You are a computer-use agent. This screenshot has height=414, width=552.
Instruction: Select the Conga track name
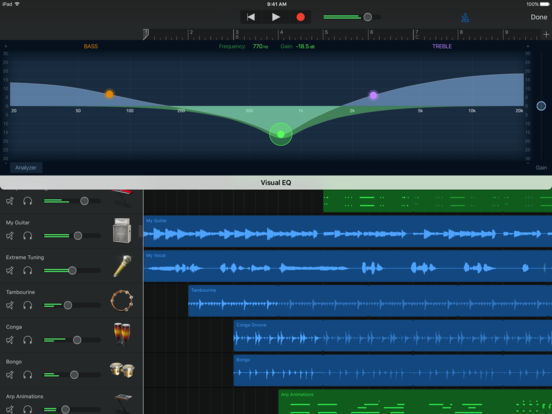coord(14,327)
